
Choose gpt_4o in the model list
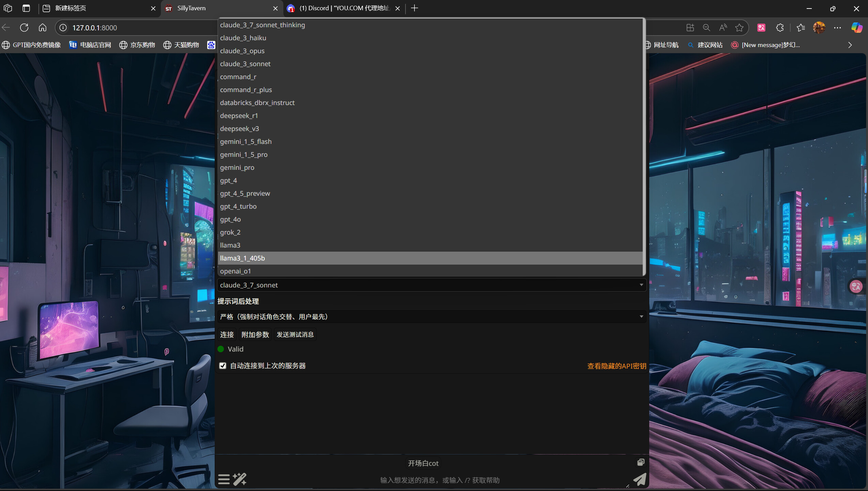pos(230,219)
